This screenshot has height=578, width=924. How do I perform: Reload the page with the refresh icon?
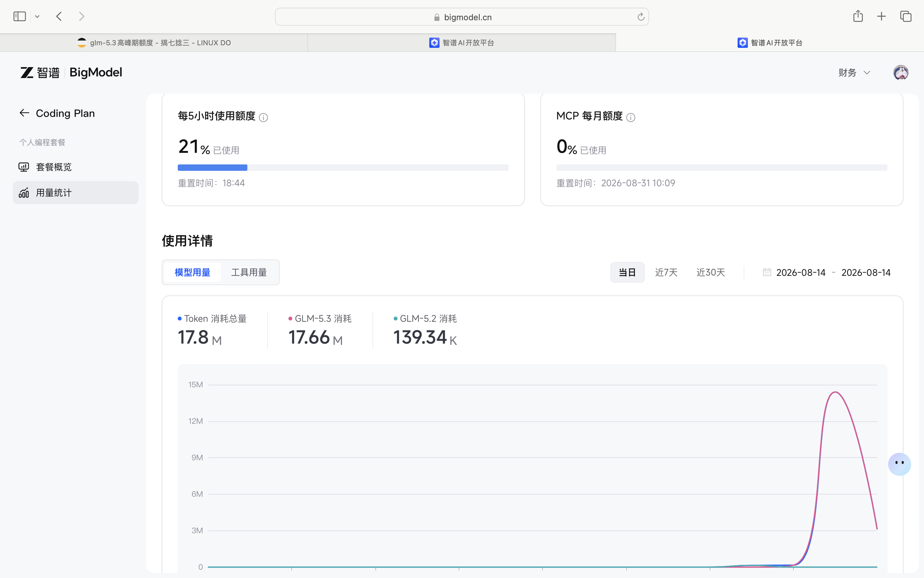tap(641, 17)
